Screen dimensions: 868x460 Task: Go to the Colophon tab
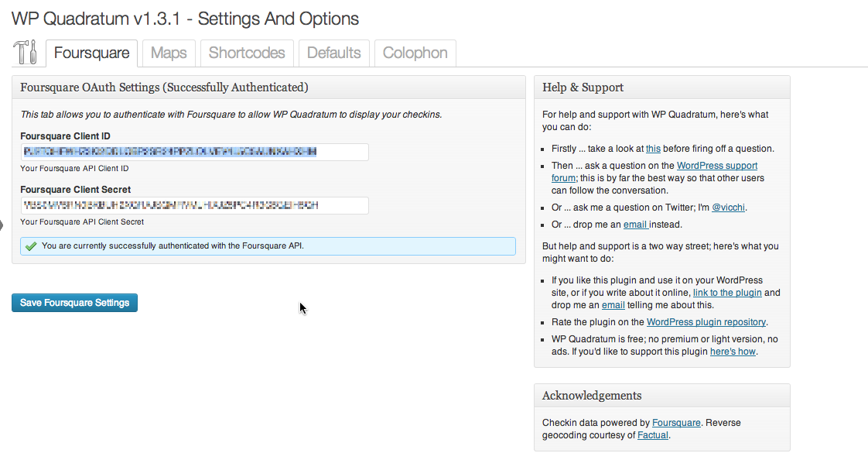pyautogui.click(x=415, y=53)
